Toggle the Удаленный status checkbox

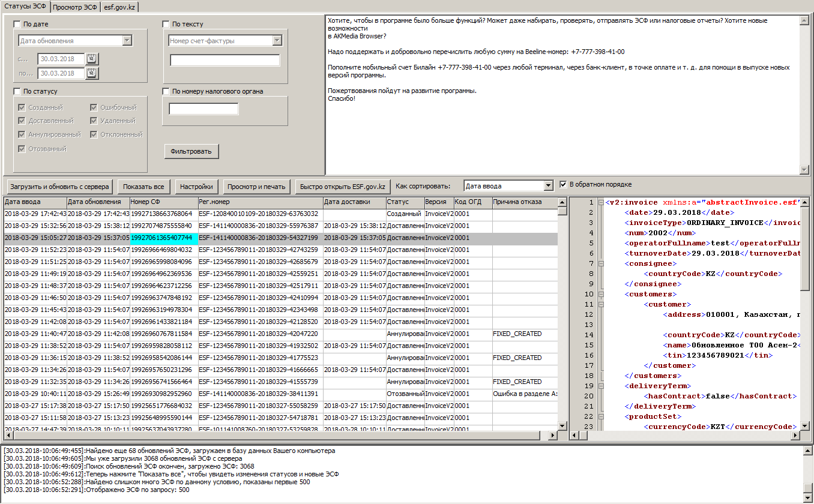point(94,121)
